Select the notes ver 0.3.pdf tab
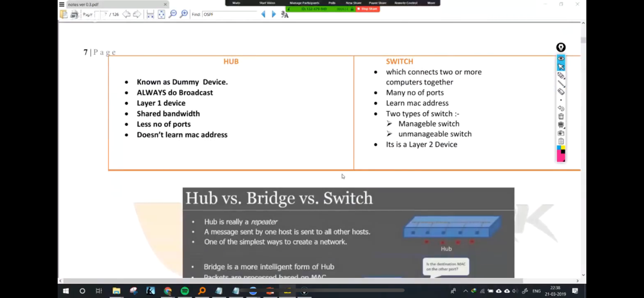The height and width of the screenshot is (298, 644). [117, 5]
